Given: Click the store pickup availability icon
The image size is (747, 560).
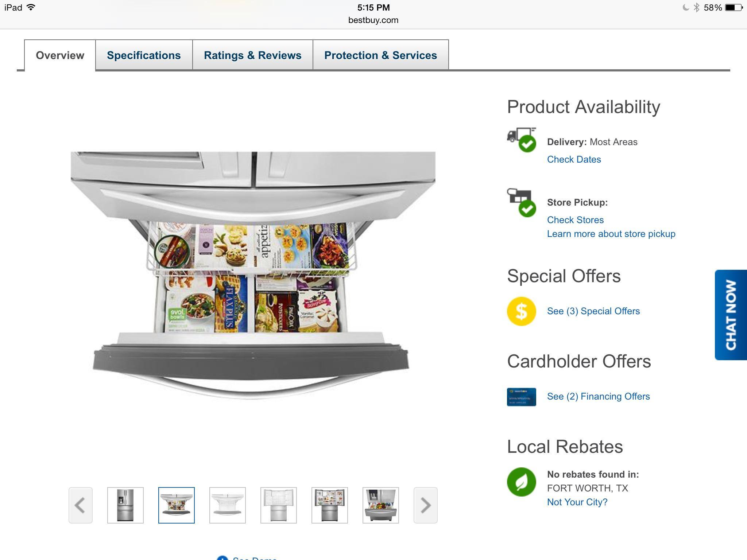Looking at the screenshot, I should (522, 203).
